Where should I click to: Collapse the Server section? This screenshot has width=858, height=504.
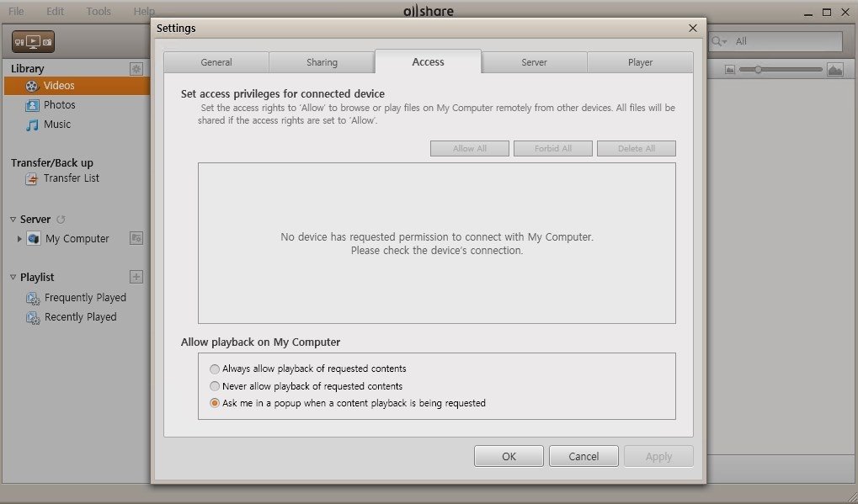(x=13, y=220)
